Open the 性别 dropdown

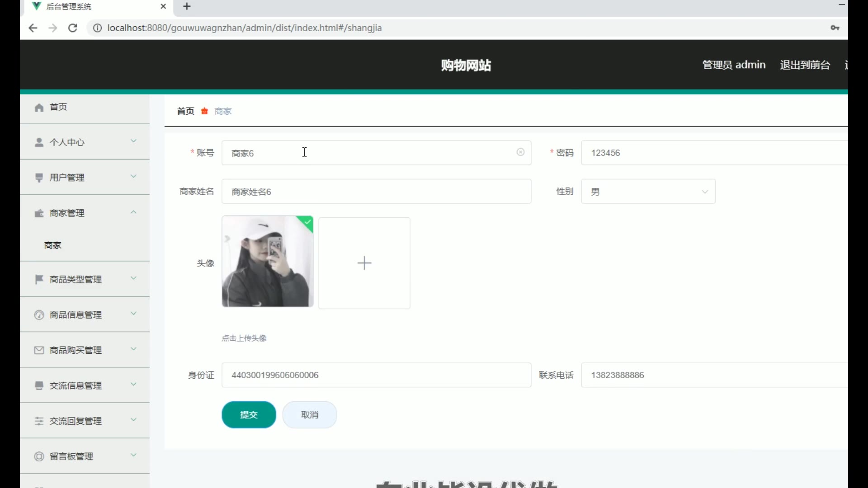pos(648,192)
